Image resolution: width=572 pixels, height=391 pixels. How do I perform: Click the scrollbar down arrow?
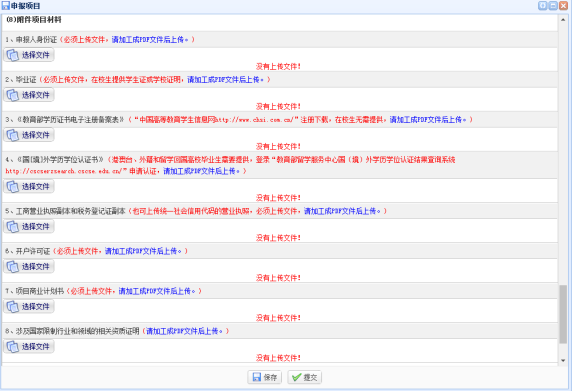(x=563, y=360)
